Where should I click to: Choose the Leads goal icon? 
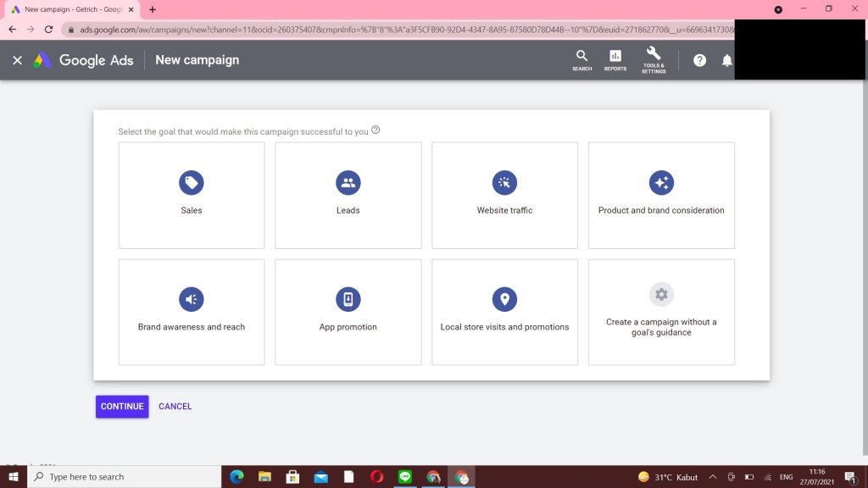tap(348, 182)
